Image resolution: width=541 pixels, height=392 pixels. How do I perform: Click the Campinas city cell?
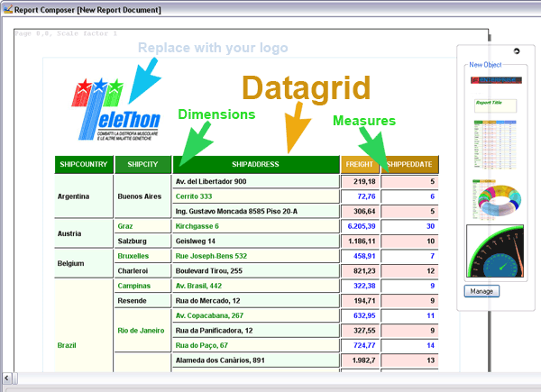142,286
